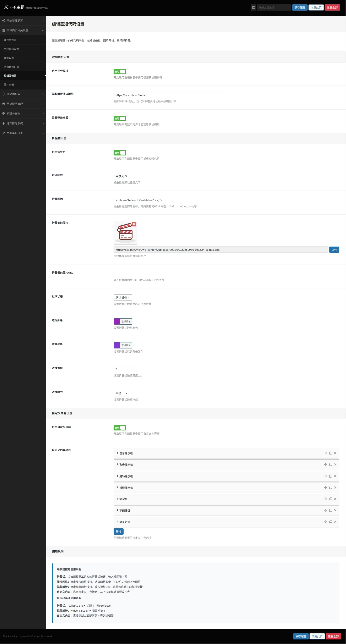Click the 新增 button
Image resolution: width=346 pixels, height=644 pixels.
click(118, 532)
